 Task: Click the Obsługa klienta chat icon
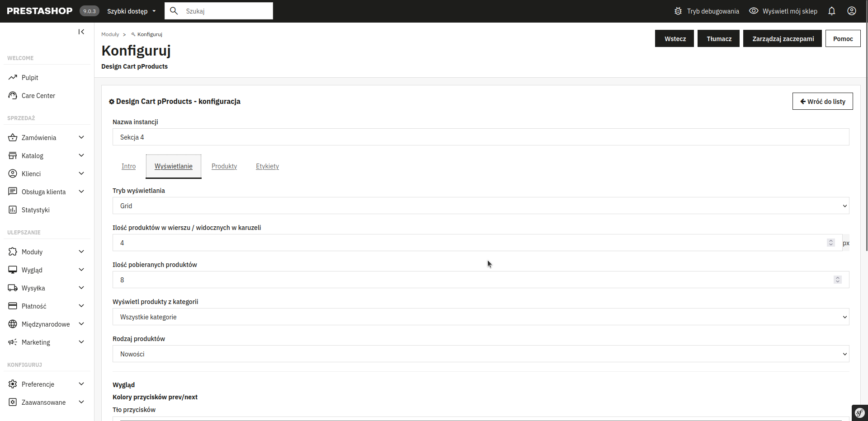click(x=13, y=192)
